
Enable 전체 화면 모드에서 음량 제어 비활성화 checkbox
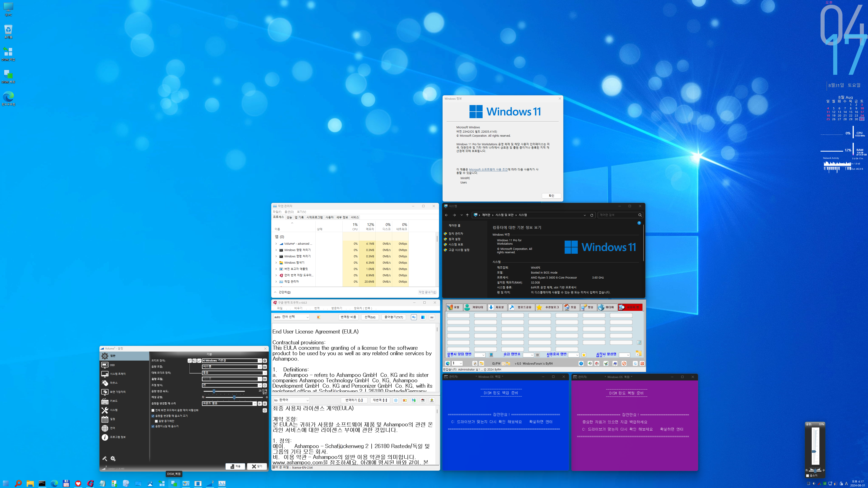[x=175, y=411]
